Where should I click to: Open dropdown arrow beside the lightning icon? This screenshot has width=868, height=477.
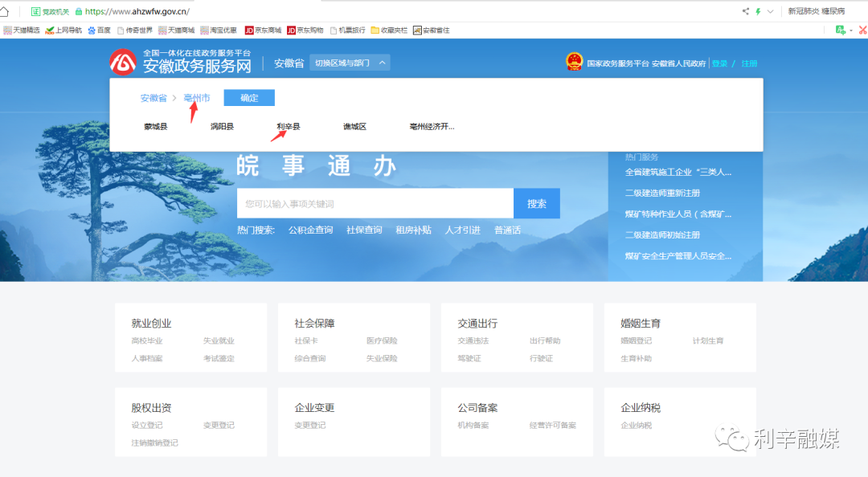[x=770, y=12]
